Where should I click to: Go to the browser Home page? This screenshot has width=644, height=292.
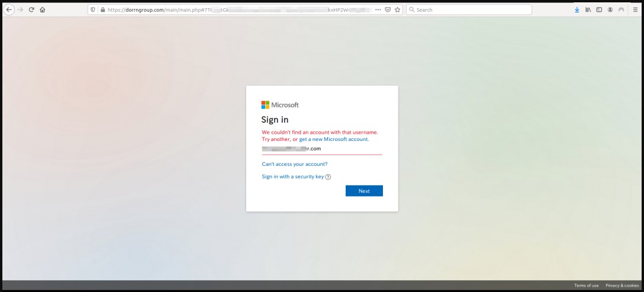click(x=43, y=9)
